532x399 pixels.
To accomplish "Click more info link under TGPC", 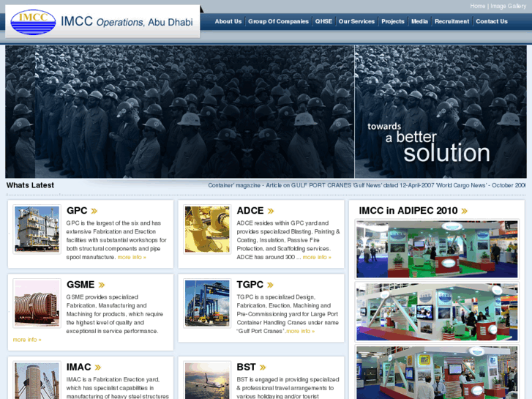I will pyautogui.click(x=300, y=331).
